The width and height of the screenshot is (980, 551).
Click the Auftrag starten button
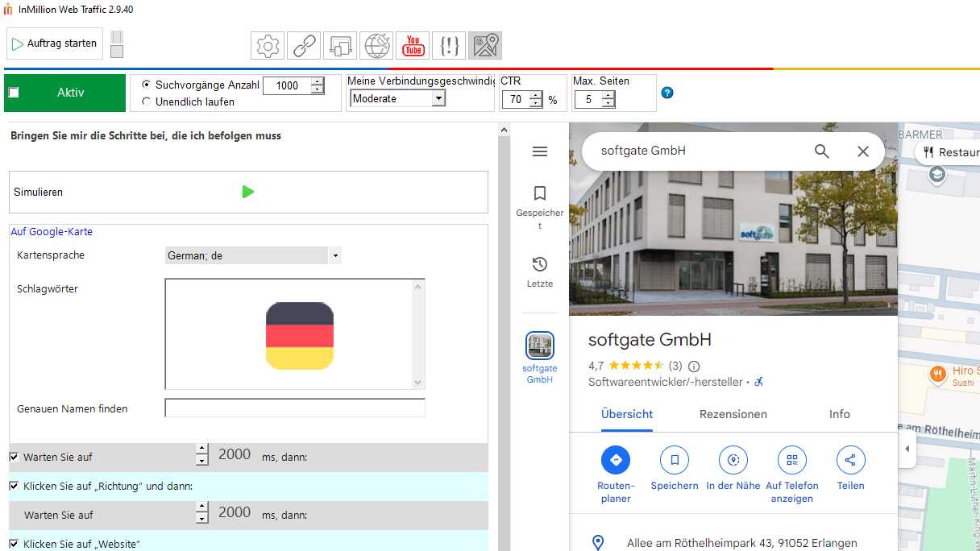coord(55,43)
